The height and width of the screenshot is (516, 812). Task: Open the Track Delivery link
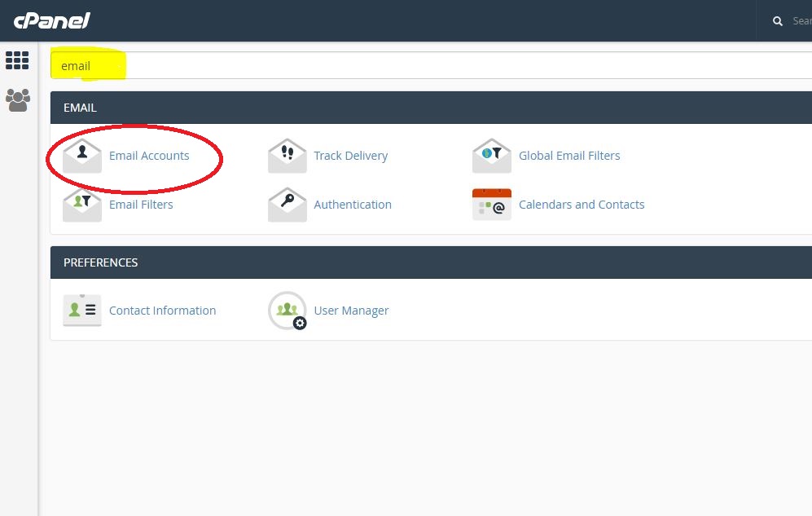(350, 156)
